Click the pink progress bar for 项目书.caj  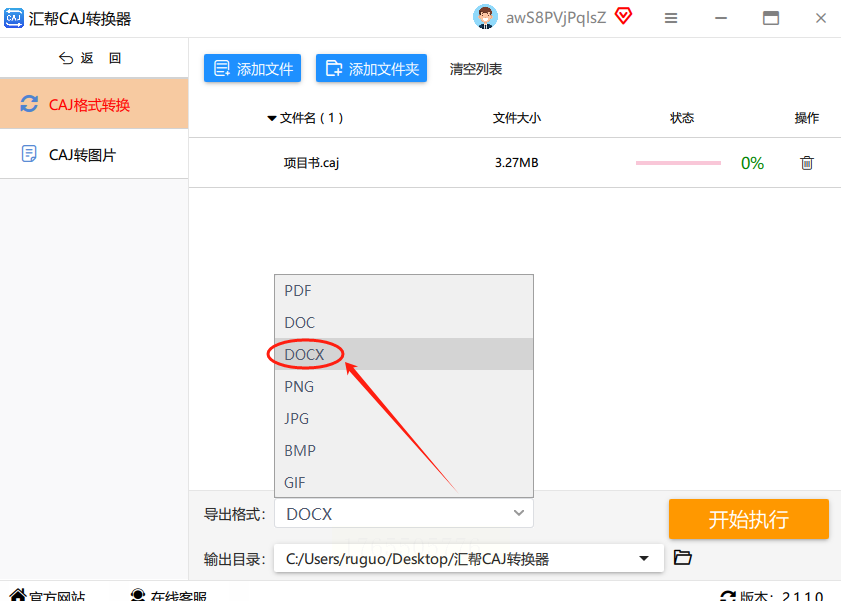pos(678,163)
